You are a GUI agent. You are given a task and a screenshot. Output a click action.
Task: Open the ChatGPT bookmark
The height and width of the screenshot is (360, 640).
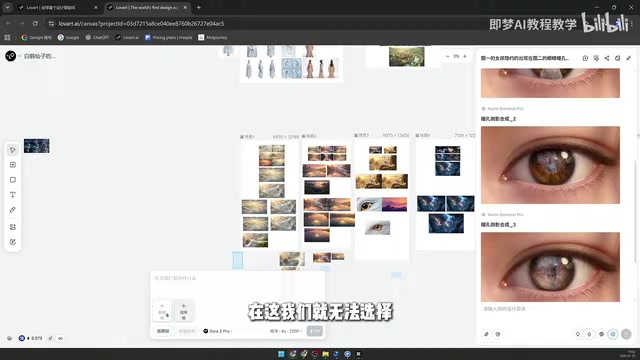pos(97,38)
